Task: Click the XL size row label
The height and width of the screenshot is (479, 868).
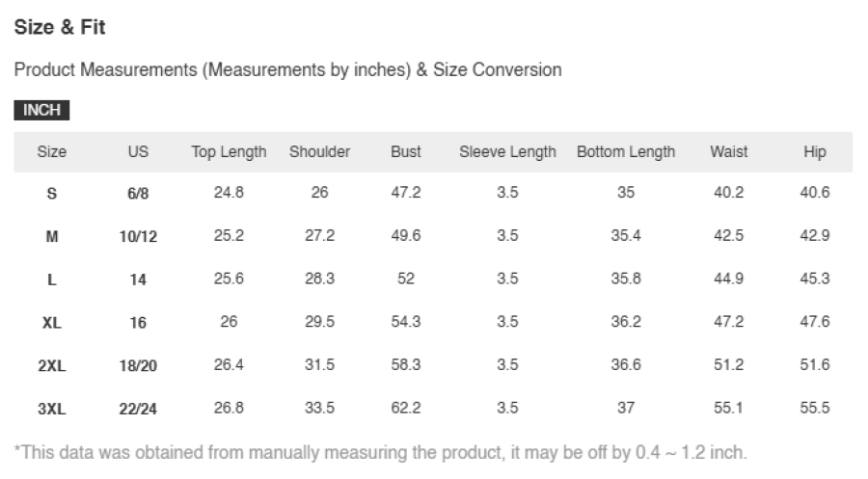Action: click(51, 323)
